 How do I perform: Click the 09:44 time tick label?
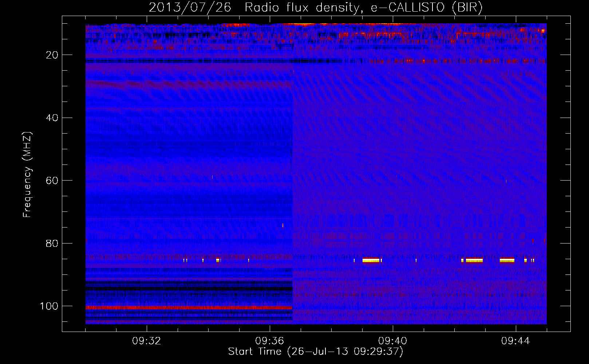516,341
